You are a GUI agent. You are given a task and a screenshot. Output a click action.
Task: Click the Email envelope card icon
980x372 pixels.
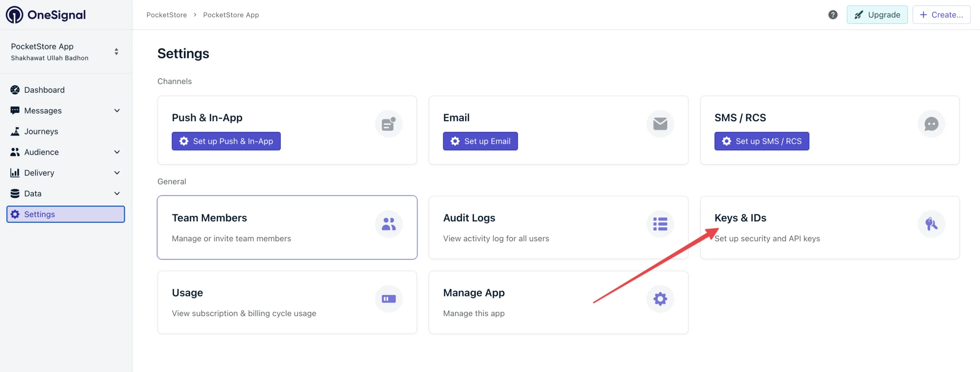(x=660, y=124)
